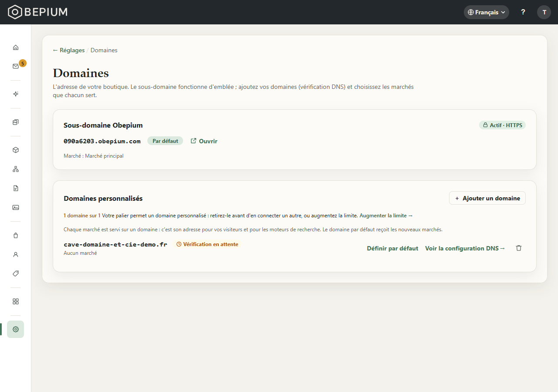Delete the cave-domaine-et-cie-demo.fr domain trash icon
The height and width of the screenshot is (392, 558).
[519, 248]
